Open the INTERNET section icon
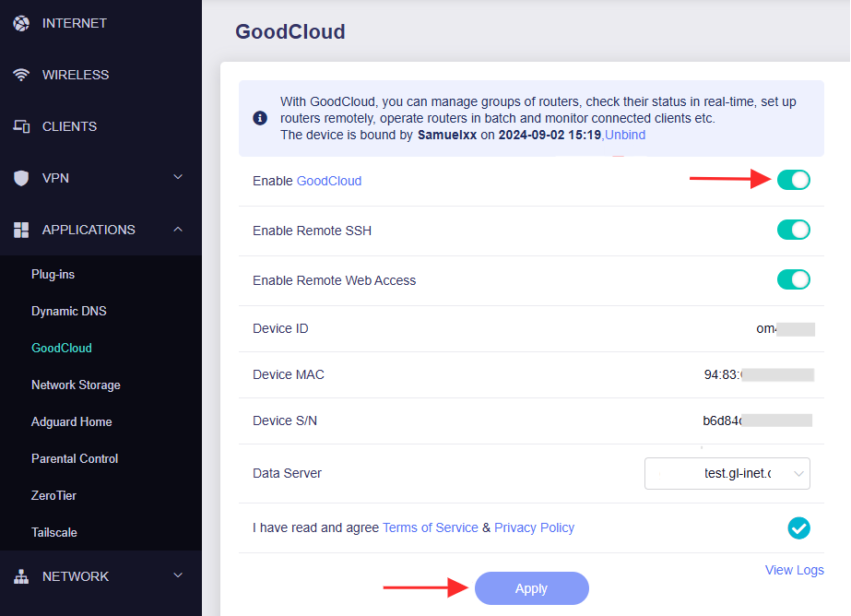 point(20,22)
